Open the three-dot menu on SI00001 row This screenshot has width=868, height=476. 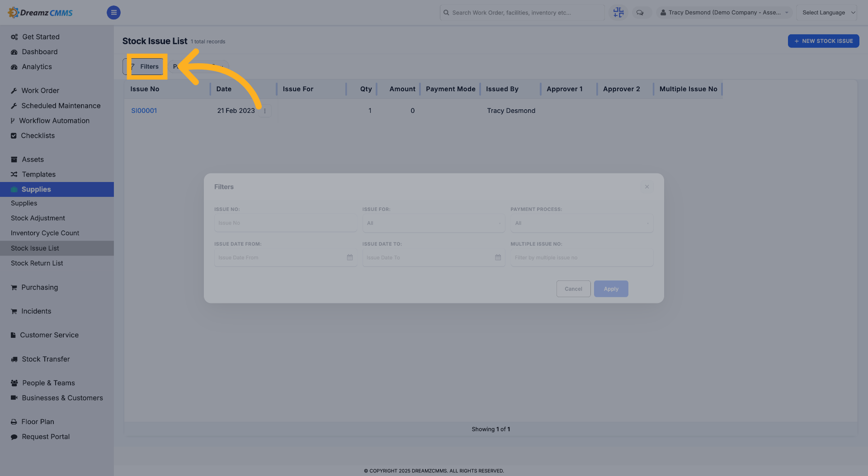[x=265, y=111]
